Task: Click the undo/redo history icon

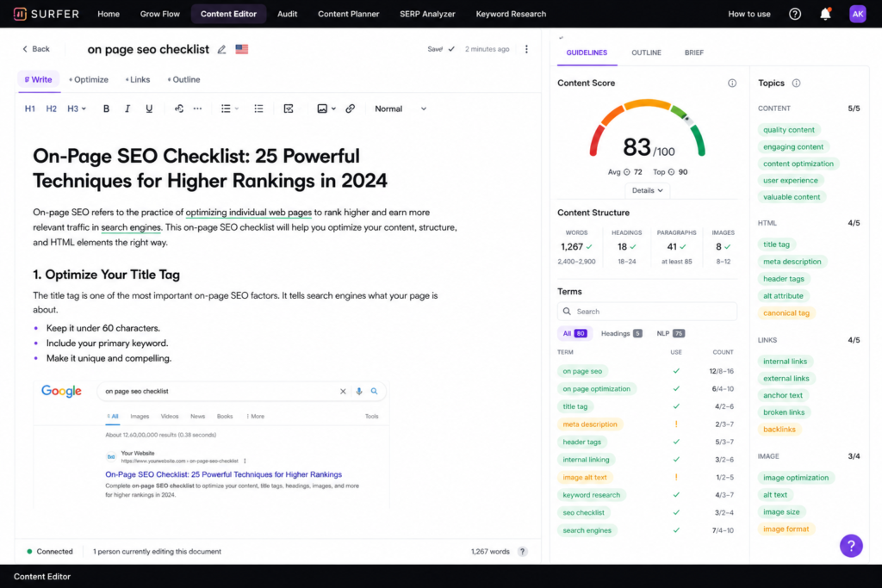Action: tap(179, 108)
